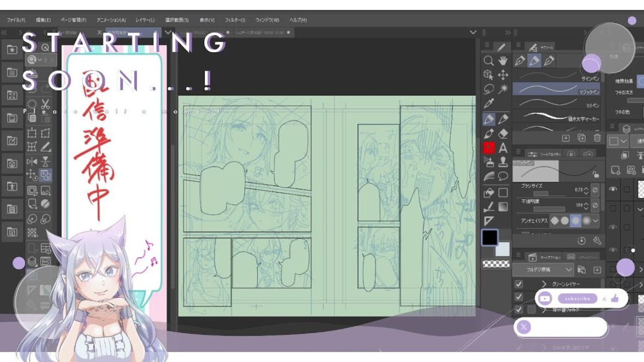
Task: Open the ファイル(F) menu
Action: (x=17, y=20)
